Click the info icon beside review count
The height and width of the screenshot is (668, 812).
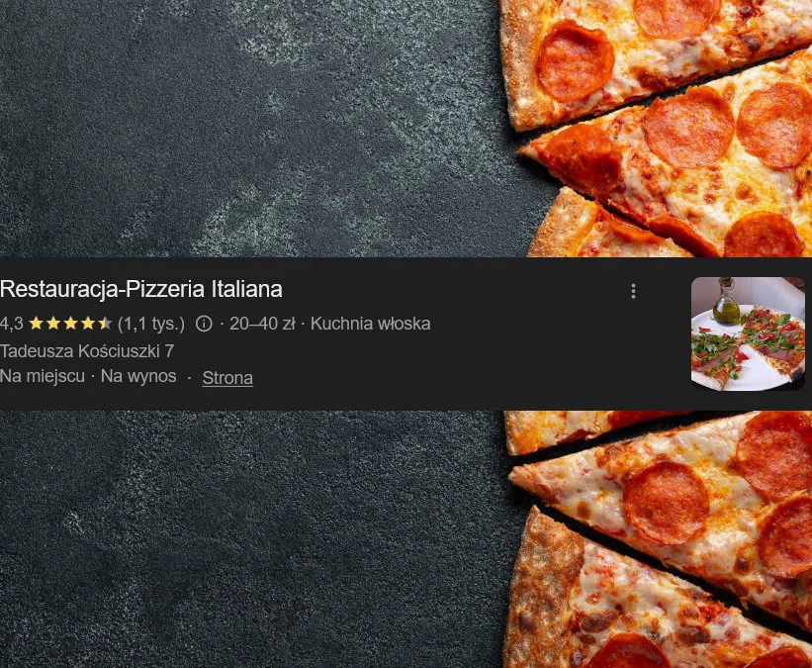(204, 324)
